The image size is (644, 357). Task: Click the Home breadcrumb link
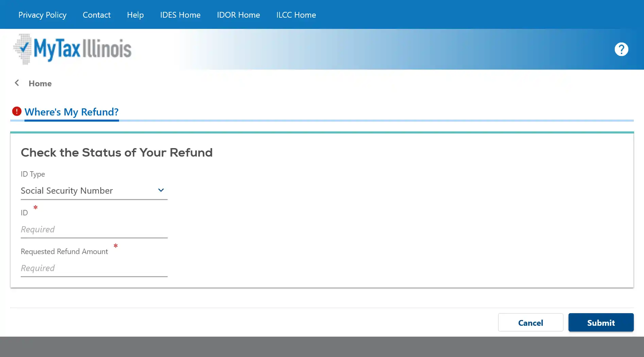point(40,84)
